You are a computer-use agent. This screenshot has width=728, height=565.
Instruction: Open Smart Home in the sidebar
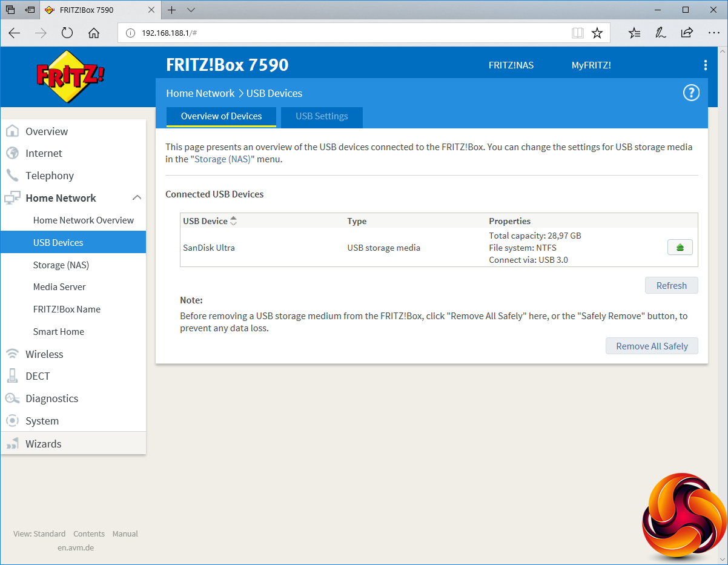tap(58, 332)
